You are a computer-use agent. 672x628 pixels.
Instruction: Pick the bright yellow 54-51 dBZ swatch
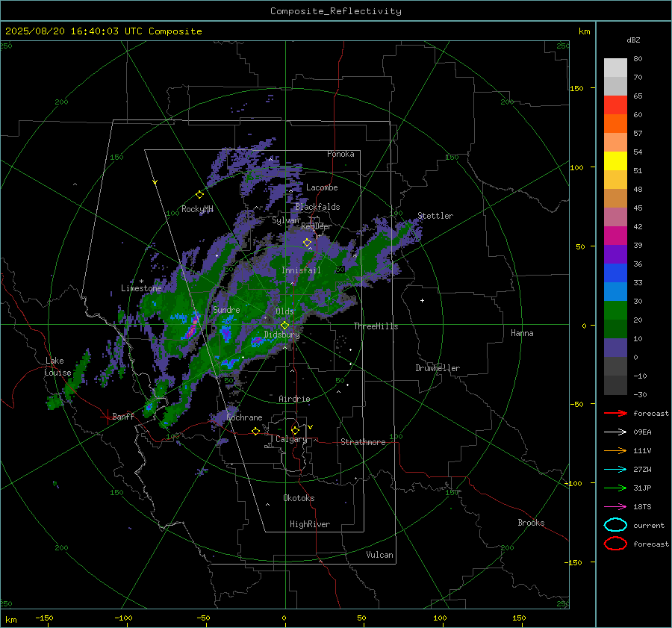(615, 161)
